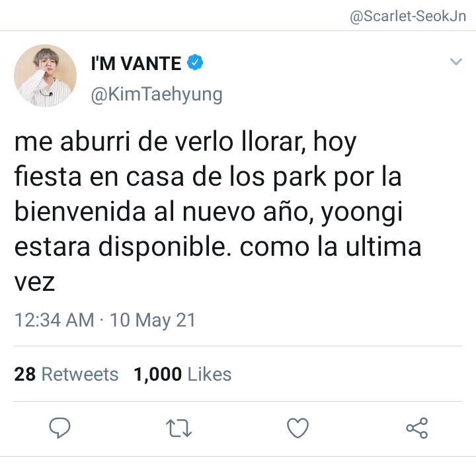Viewport: 476px width, 464px height.
Task: Visit the @KimTaehyung handle
Action: [x=157, y=95]
